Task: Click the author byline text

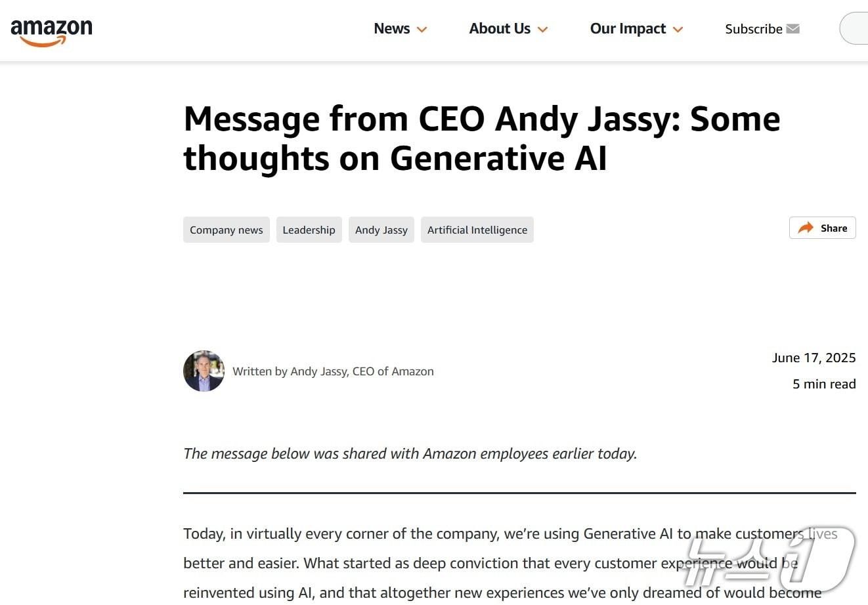Action: point(333,371)
